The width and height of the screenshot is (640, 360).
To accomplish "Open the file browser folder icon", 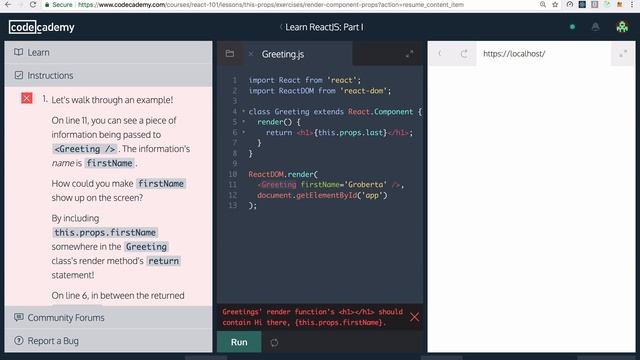I will [x=230, y=53].
